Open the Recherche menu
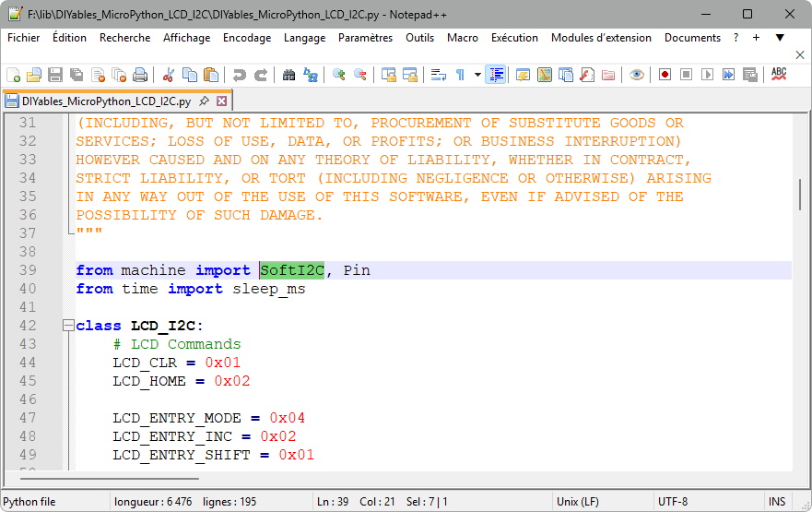This screenshot has width=812, height=512. click(124, 38)
